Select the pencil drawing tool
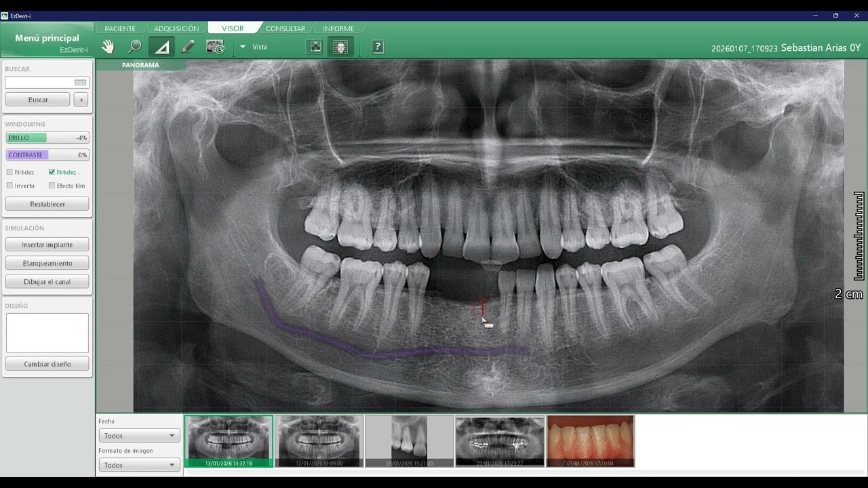Viewport: 868px width, 488px height. (x=189, y=47)
